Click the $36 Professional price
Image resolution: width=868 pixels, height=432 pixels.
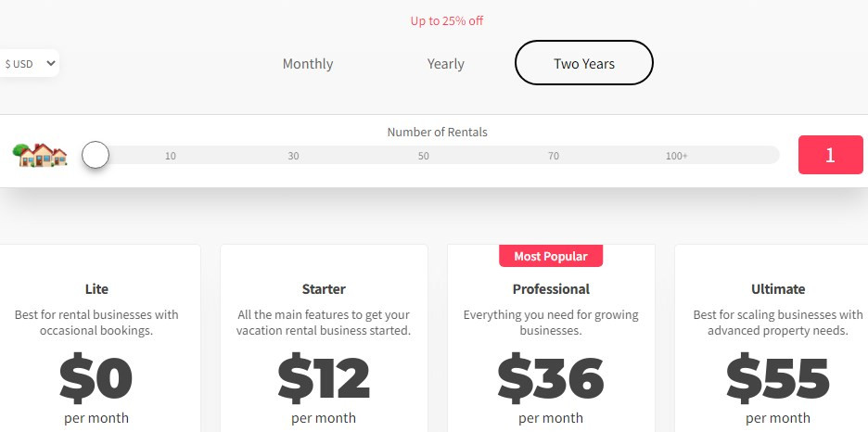[551, 377]
